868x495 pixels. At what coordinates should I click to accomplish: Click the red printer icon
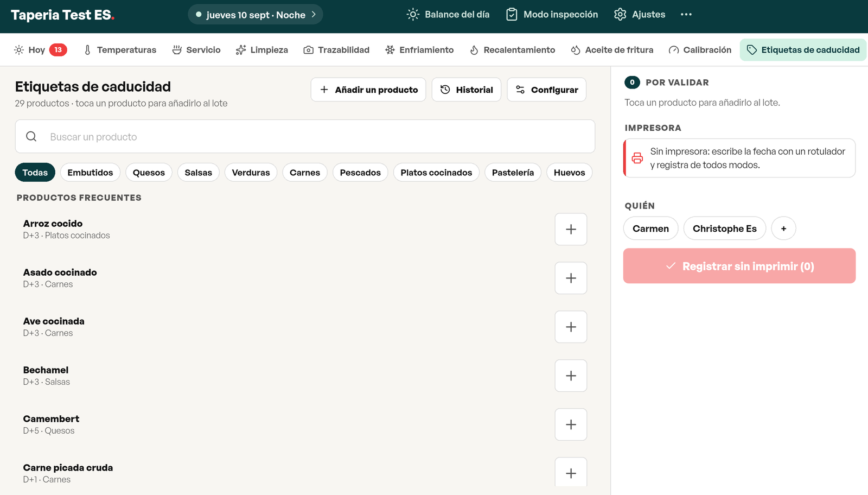pos(637,158)
